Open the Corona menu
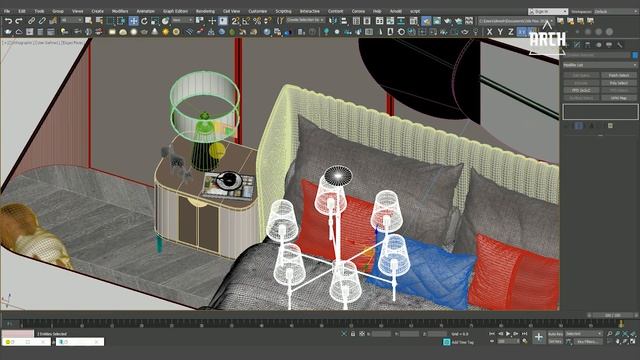This screenshot has height=360, width=640. pos(358,11)
